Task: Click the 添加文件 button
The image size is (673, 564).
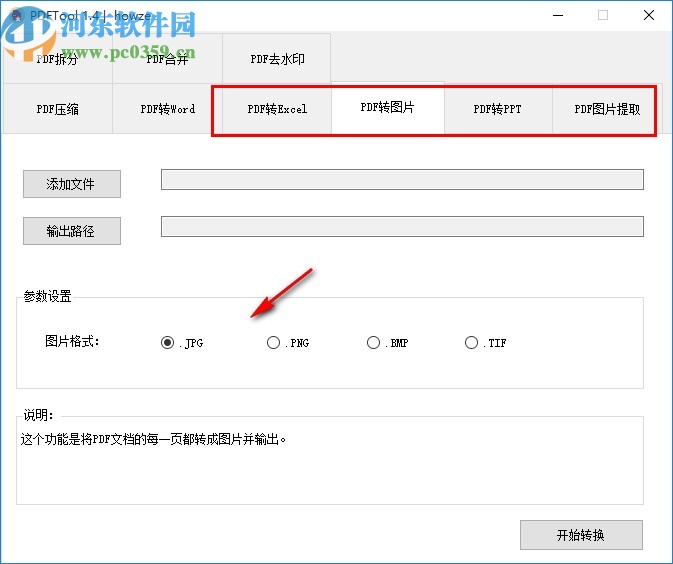Action: (x=72, y=184)
